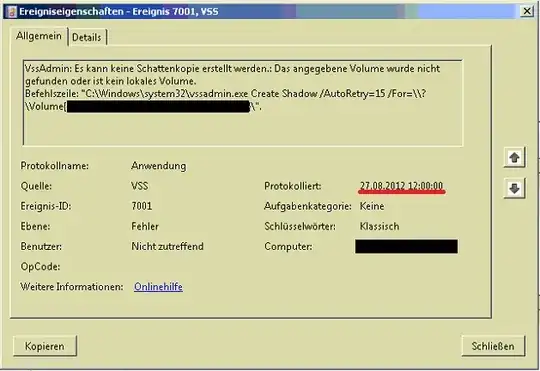Show the next event with down arrow
The image size is (540, 371).
click(x=514, y=188)
